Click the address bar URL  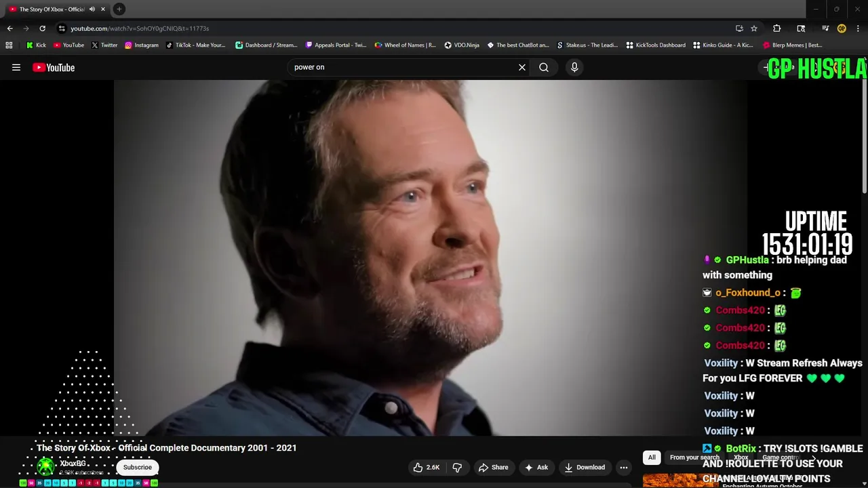tap(140, 28)
